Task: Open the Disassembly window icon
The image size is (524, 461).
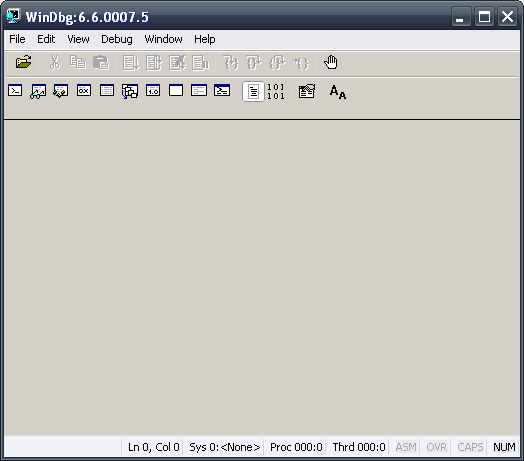Action: (x=153, y=91)
